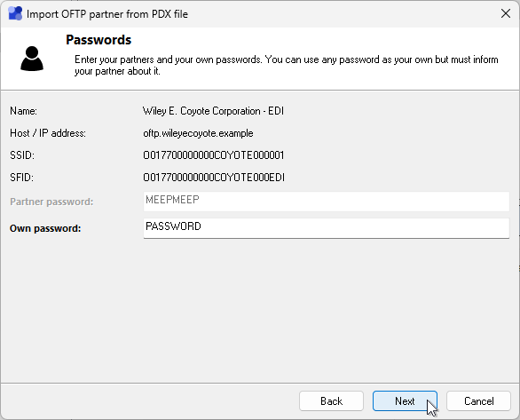The height and width of the screenshot is (420, 520).
Task: Click the Name: label
Action: [24, 111]
